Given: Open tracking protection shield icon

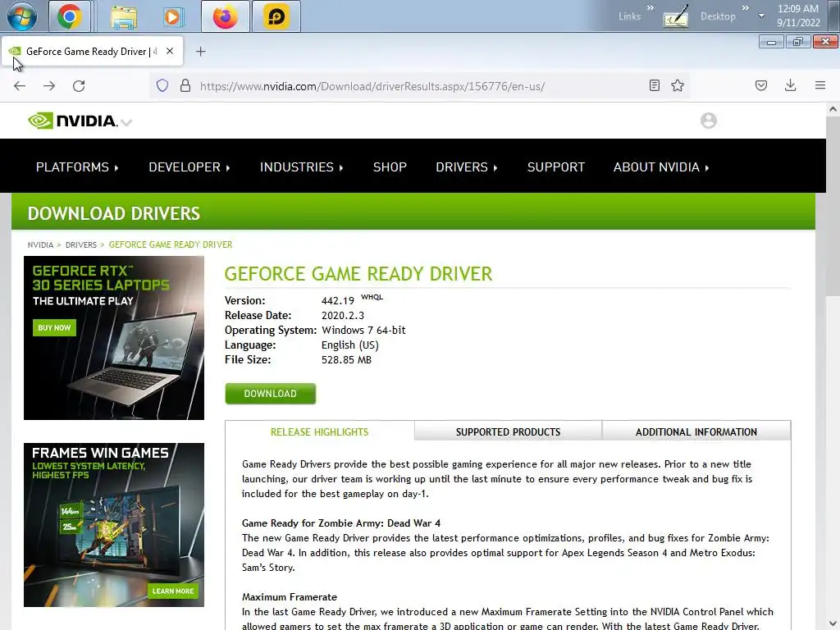Looking at the screenshot, I should (162, 85).
